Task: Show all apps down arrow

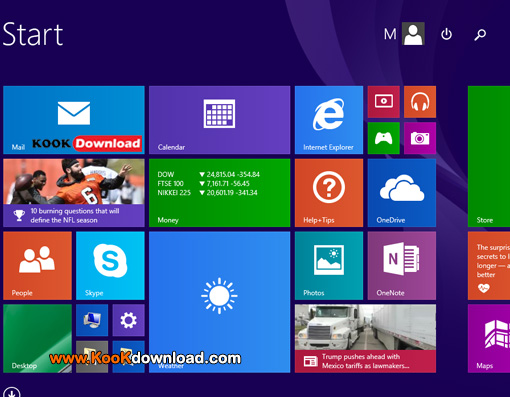Action: point(12,393)
